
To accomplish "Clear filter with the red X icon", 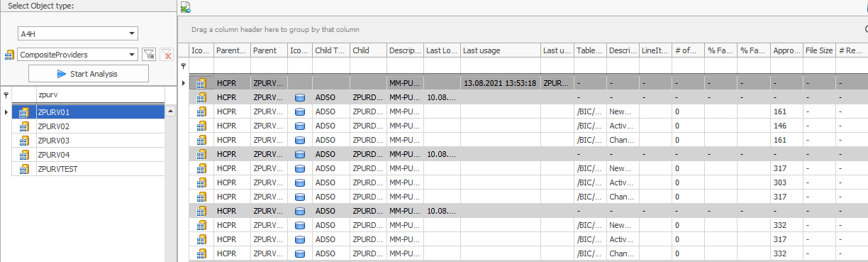I will coord(167,55).
